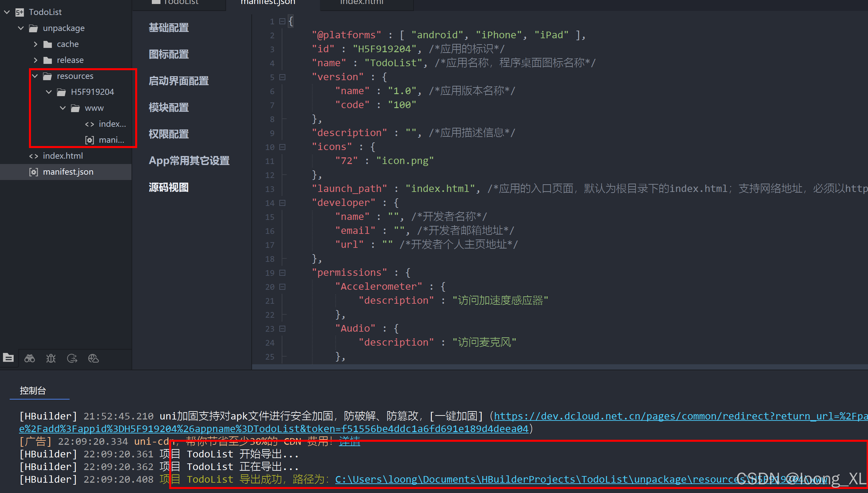This screenshot has height=493, width=868.
Task: Expand the cache folder
Action: coord(36,44)
